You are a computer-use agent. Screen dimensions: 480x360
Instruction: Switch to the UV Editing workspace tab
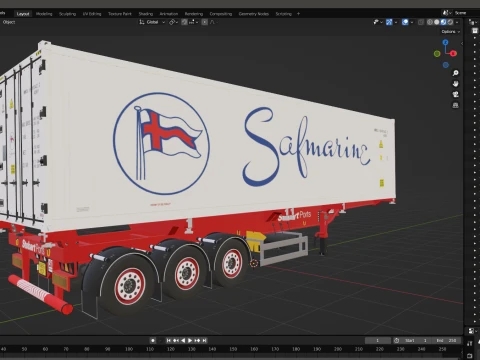tap(92, 14)
